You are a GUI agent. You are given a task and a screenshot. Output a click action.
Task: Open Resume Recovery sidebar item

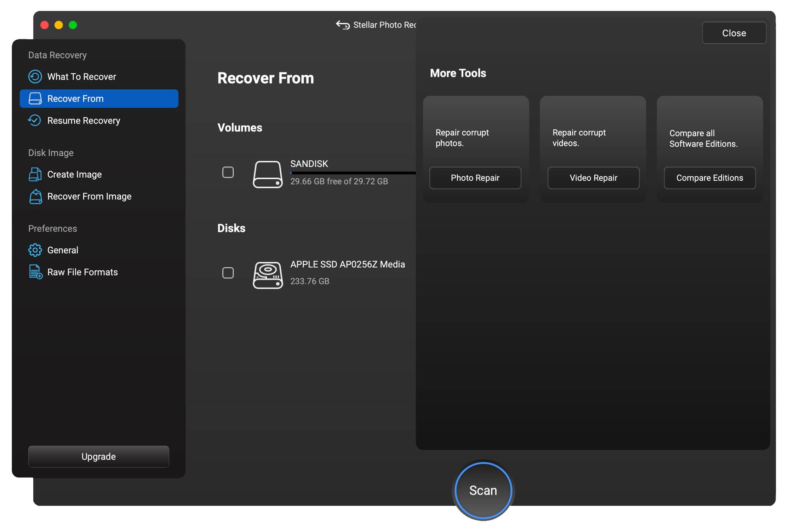click(84, 121)
